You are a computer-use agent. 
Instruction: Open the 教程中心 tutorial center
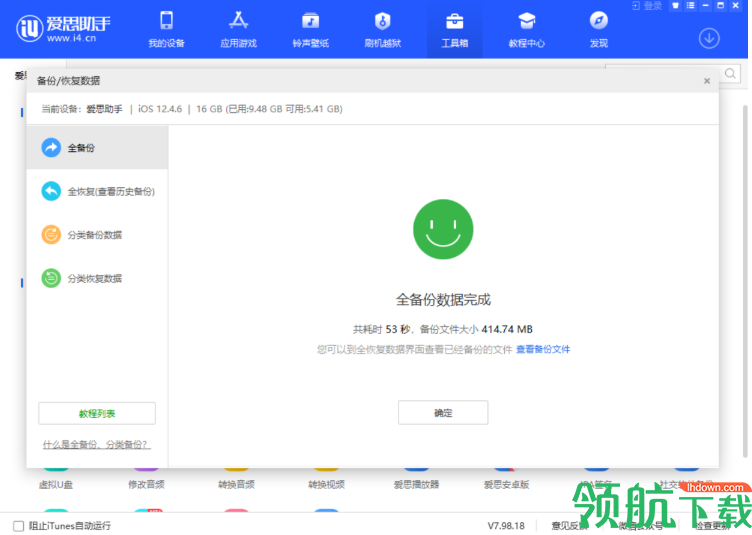click(x=527, y=30)
